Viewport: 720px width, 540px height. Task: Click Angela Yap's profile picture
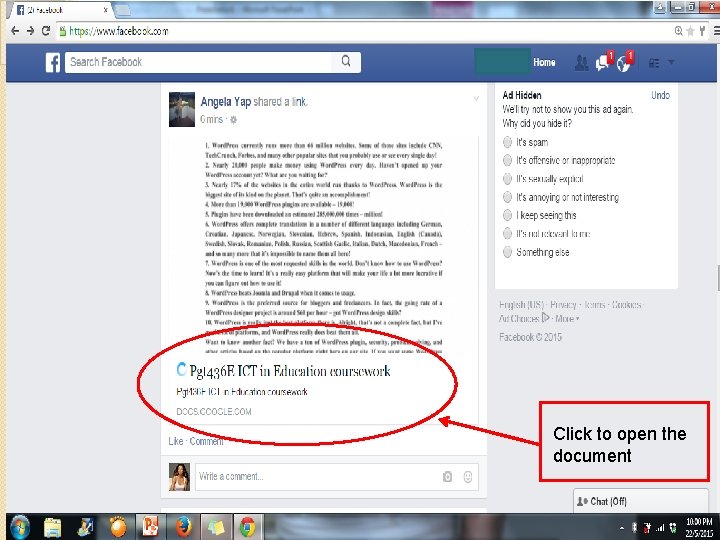point(182,109)
